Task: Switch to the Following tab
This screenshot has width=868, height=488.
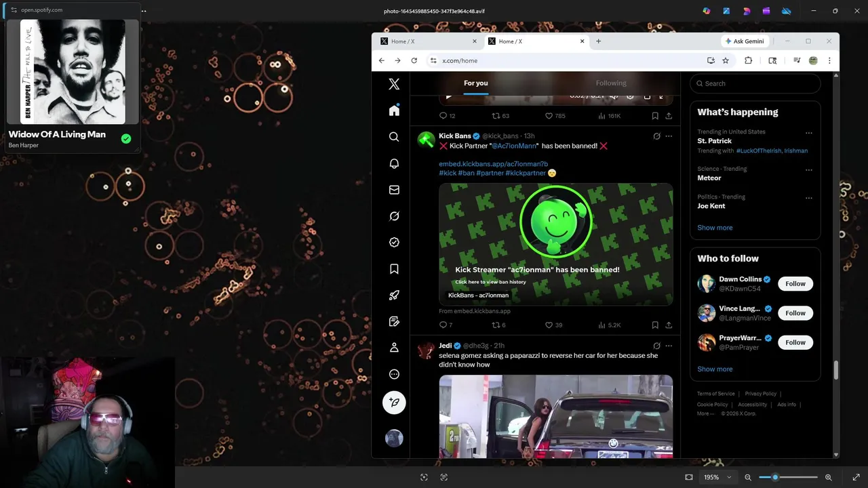Action: pyautogui.click(x=611, y=83)
